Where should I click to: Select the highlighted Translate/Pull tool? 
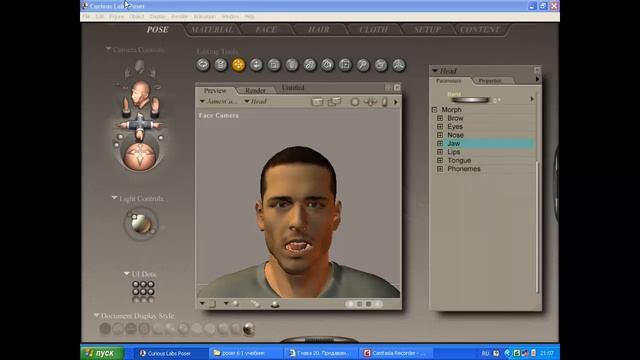(238, 65)
